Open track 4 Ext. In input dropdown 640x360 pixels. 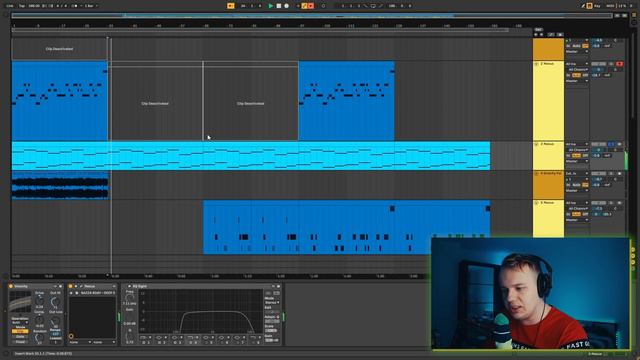[577, 173]
